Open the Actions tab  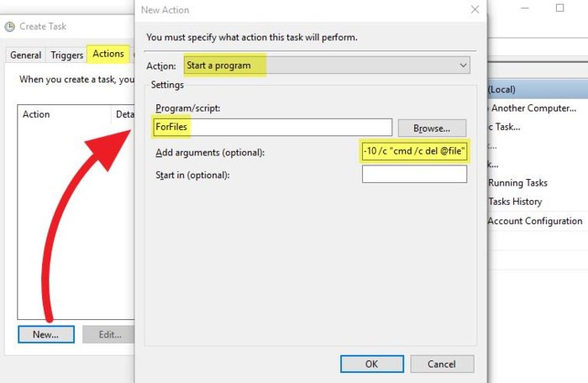[x=108, y=54]
